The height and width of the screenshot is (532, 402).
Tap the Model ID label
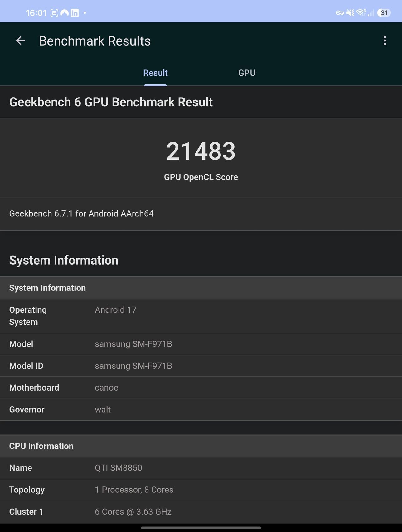(x=26, y=366)
